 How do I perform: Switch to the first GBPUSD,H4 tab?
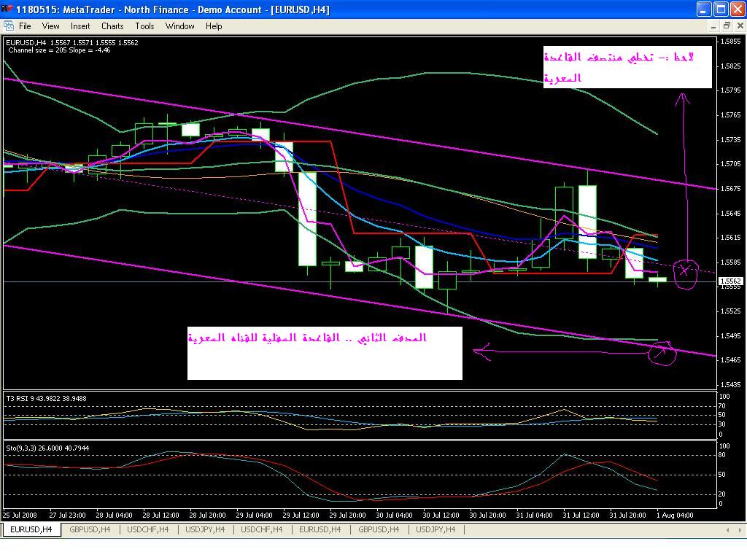(x=90, y=529)
